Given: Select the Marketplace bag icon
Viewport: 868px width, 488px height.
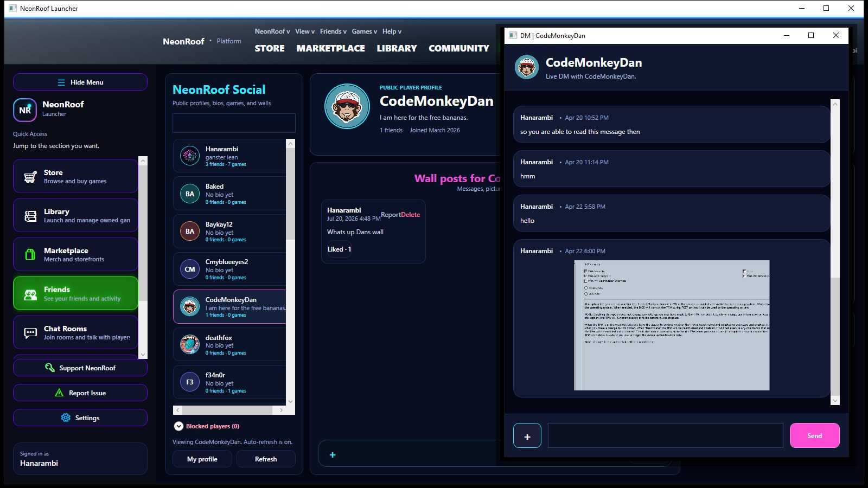Looking at the screenshot, I should point(30,254).
